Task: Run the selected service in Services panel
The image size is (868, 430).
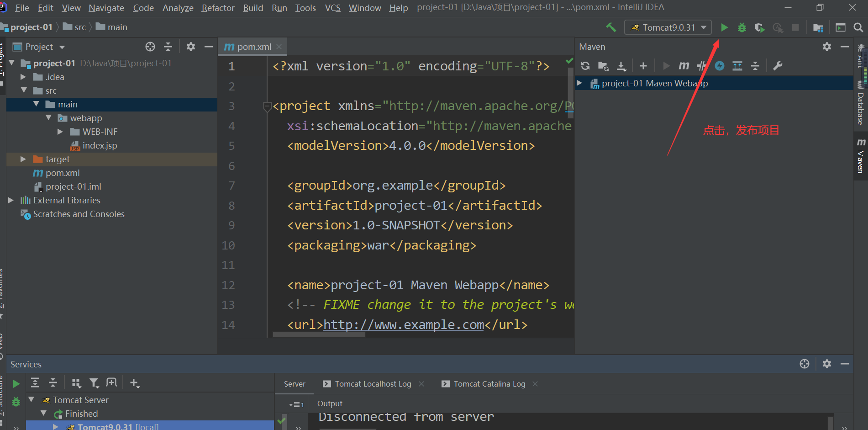Action: (16, 384)
